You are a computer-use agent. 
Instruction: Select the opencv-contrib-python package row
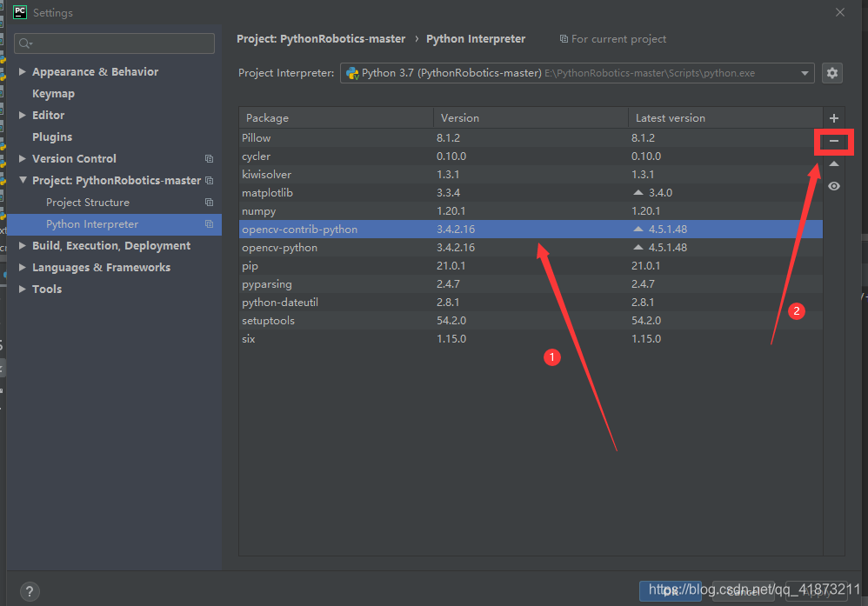click(x=531, y=230)
